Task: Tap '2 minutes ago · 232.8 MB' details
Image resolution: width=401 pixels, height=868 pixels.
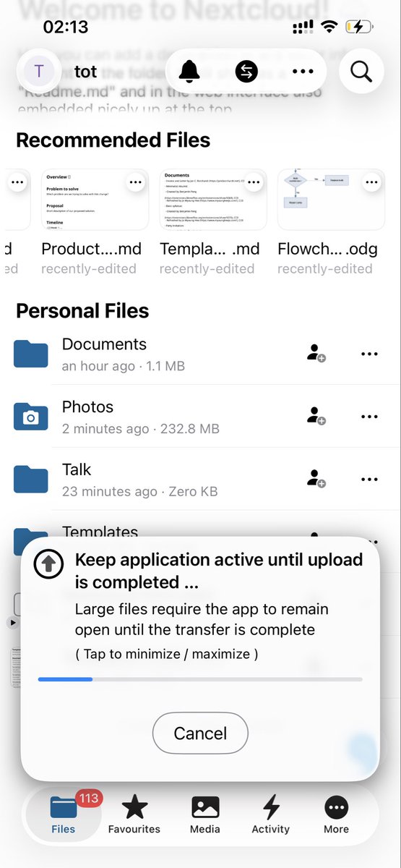Action: click(x=141, y=428)
